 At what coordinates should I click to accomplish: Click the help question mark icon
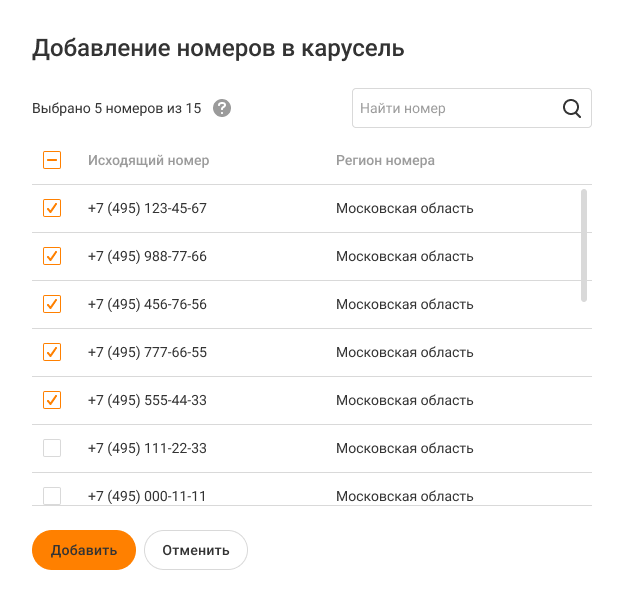point(222,108)
